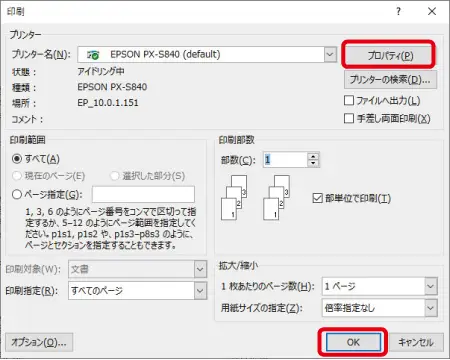Click the page range input field

point(143,194)
